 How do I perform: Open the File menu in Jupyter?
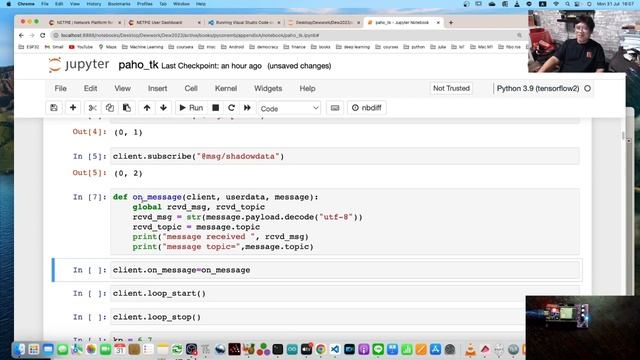(x=60, y=89)
